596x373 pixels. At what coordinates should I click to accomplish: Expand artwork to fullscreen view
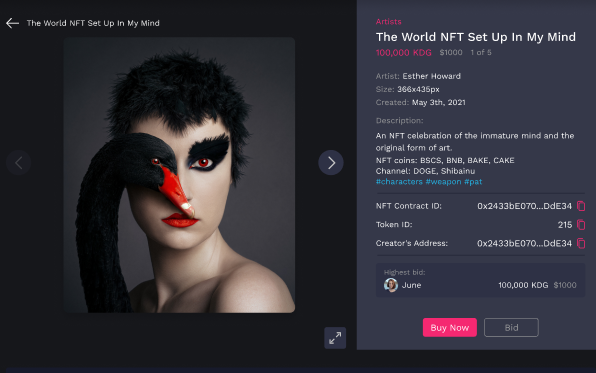point(335,338)
